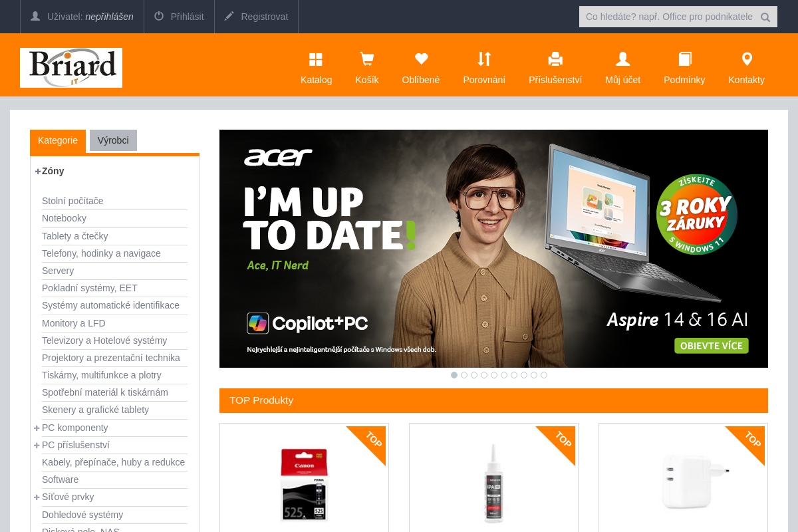Click the Přihlásit link text
The height and width of the screenshot is (532, 798).
click(188, 17)
